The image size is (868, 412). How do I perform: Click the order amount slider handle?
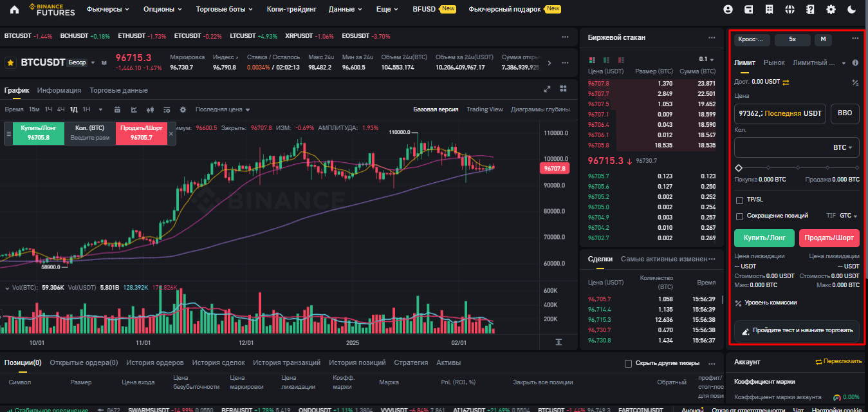739,167
